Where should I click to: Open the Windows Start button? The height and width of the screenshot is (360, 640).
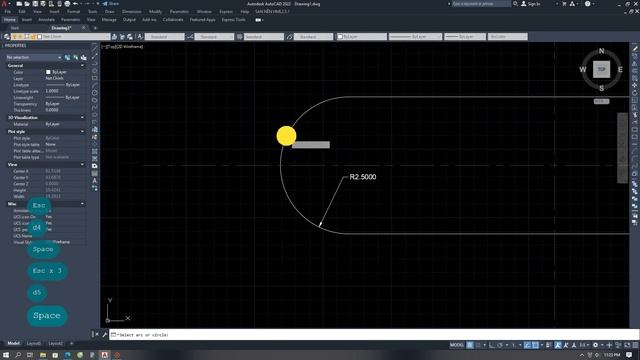[6, 355]
